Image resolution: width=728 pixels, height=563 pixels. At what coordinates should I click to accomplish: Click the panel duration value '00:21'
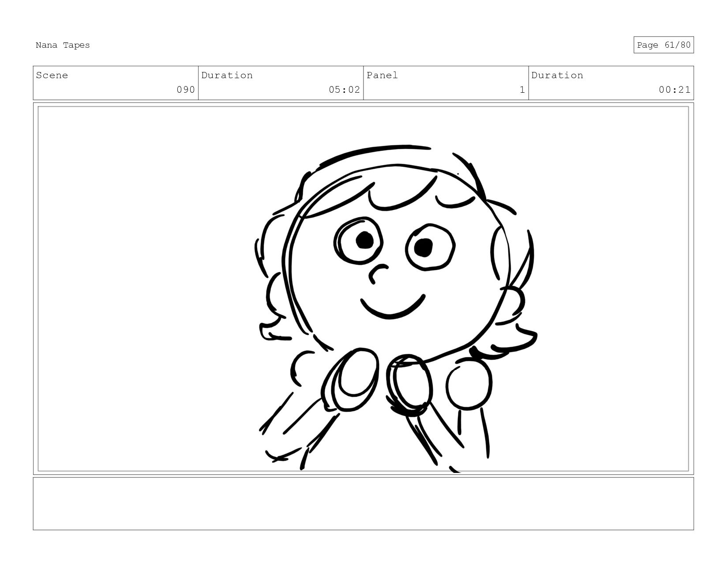[x=675, y=90]
